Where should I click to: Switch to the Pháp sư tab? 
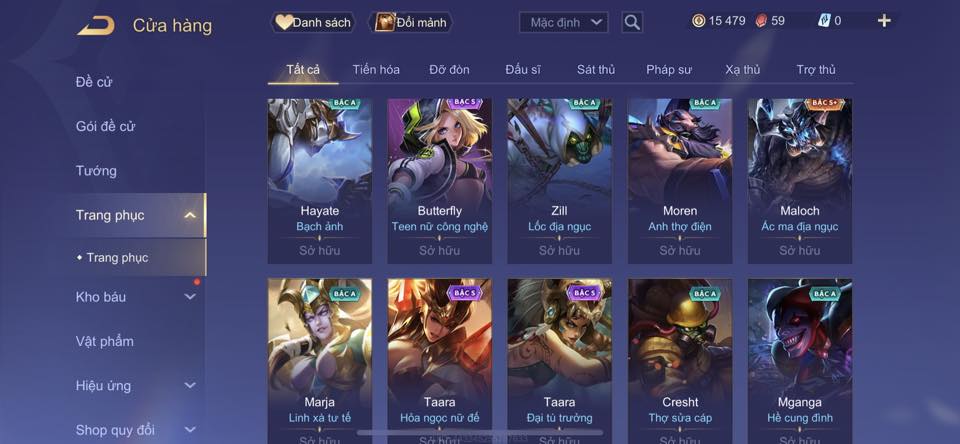click(669, 70)
